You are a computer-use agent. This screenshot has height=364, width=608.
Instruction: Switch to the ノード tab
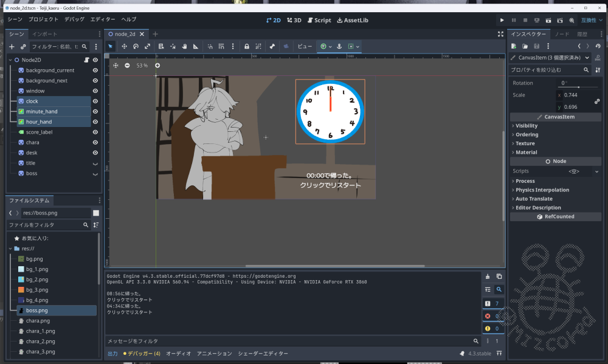(x=562, y=34)
